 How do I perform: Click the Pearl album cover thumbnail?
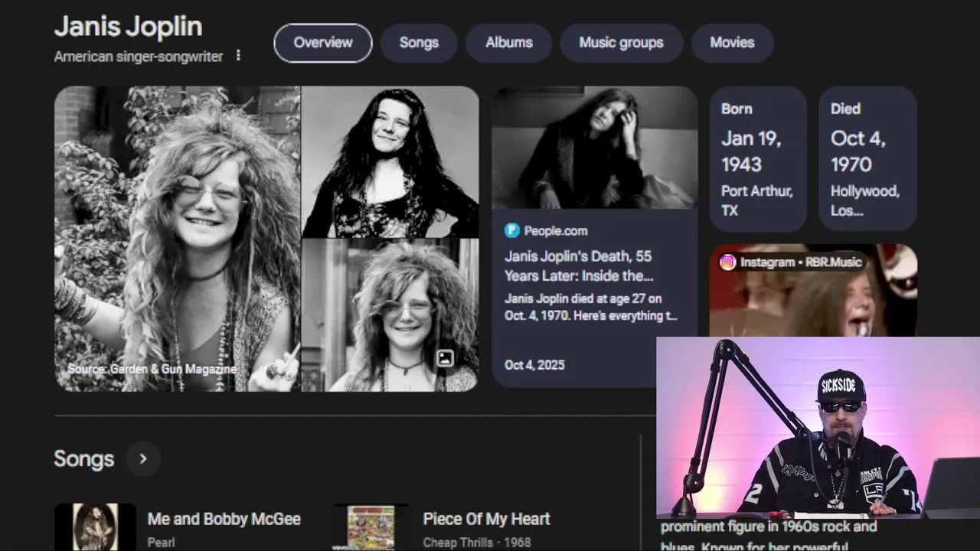point(95,527)
